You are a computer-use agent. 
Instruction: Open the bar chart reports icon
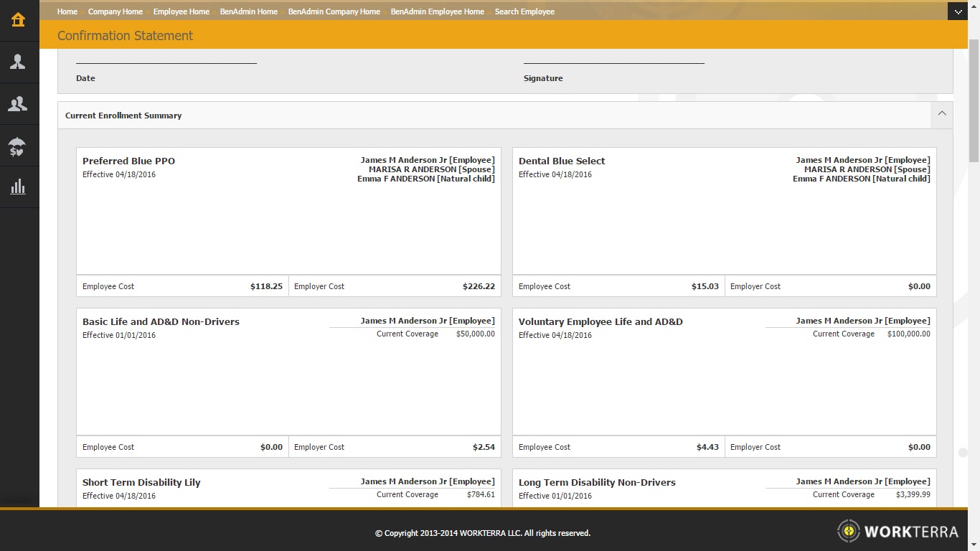pos(18,187)
